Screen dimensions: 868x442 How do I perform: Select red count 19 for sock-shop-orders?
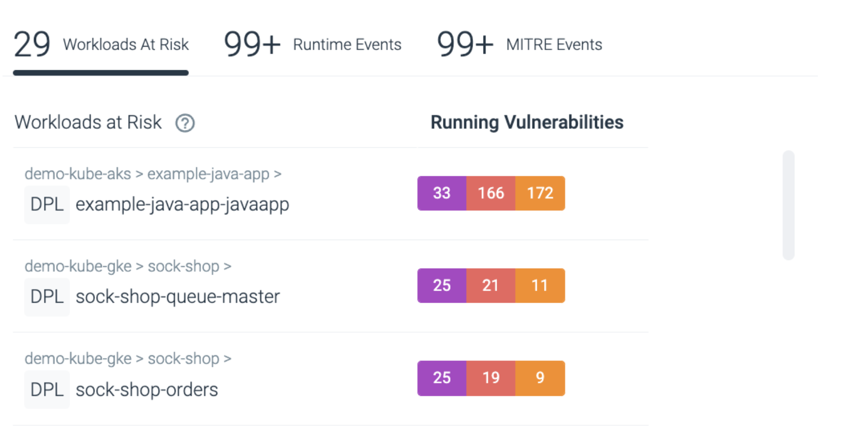[x=491, y=378]
